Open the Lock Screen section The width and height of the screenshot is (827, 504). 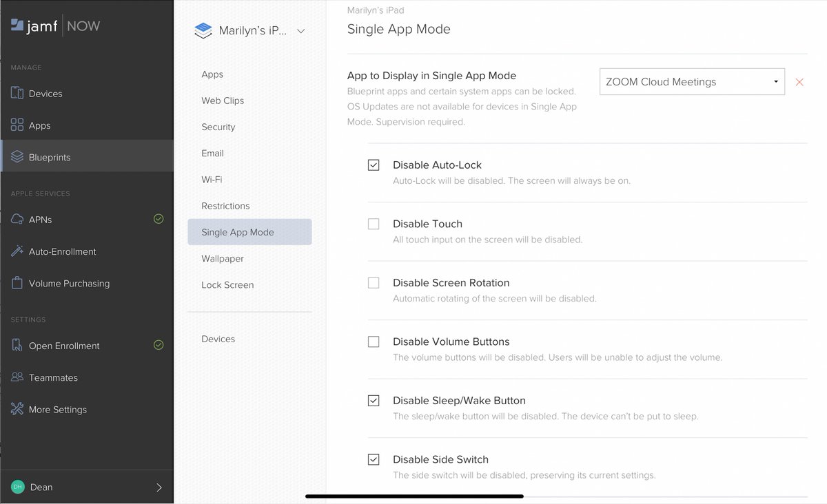coord(227,285)
